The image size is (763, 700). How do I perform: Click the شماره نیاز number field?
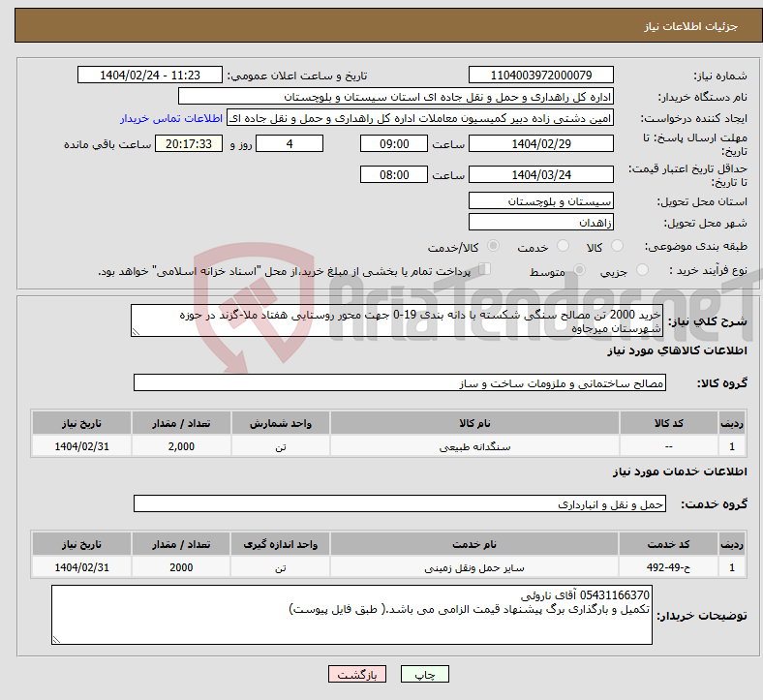click(540, 75)
